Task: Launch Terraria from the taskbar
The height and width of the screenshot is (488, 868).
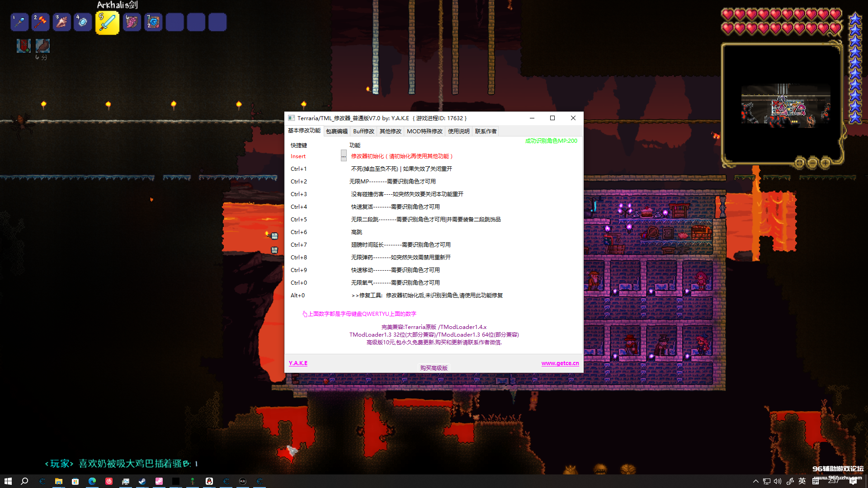Action: pyautogui.click(x=192, y=481)
